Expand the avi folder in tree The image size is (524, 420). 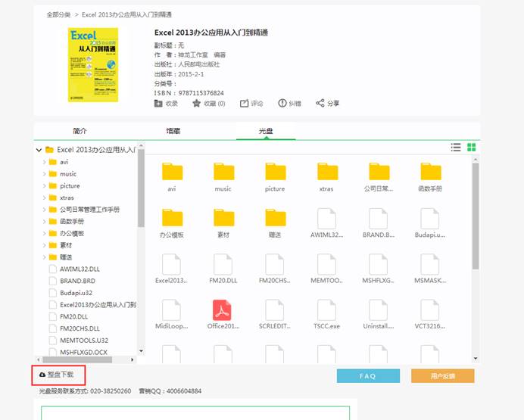(45, 162)
